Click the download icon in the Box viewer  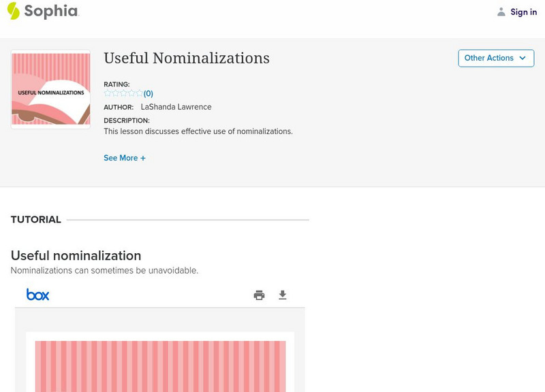pyautogui.click(x=282, y=294)
